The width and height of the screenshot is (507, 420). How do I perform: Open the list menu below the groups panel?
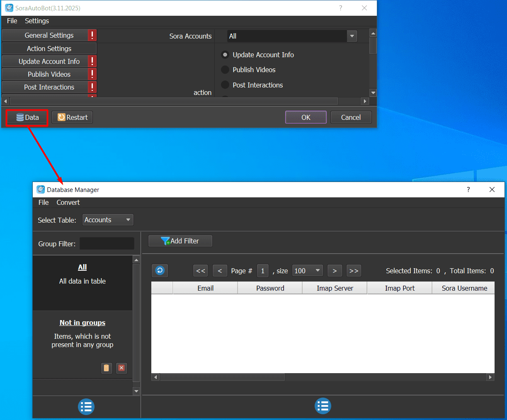[86, 407]
